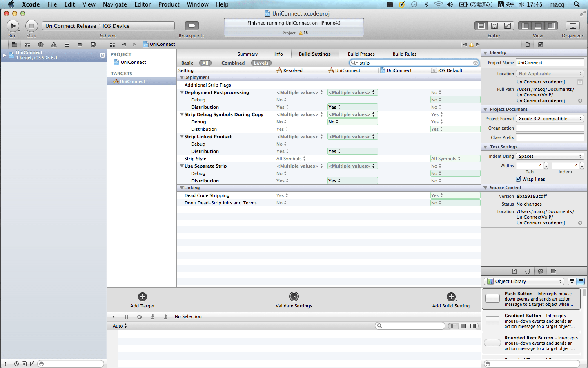Toggle the Wrap lines checkbox
This screenshot has height=368, width=588.
[x=519, y=179]
